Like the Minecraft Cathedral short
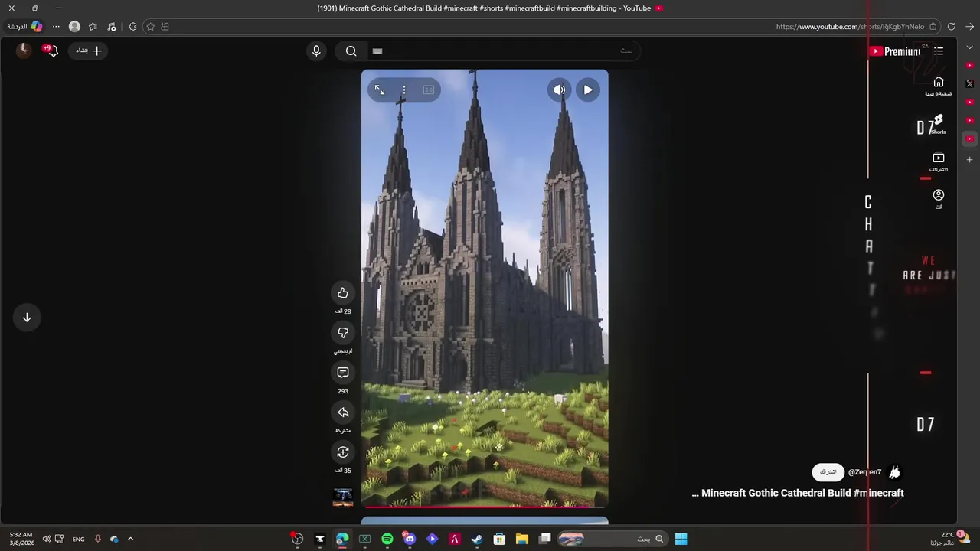The image size is (980, 551). (x=342, y=293)
